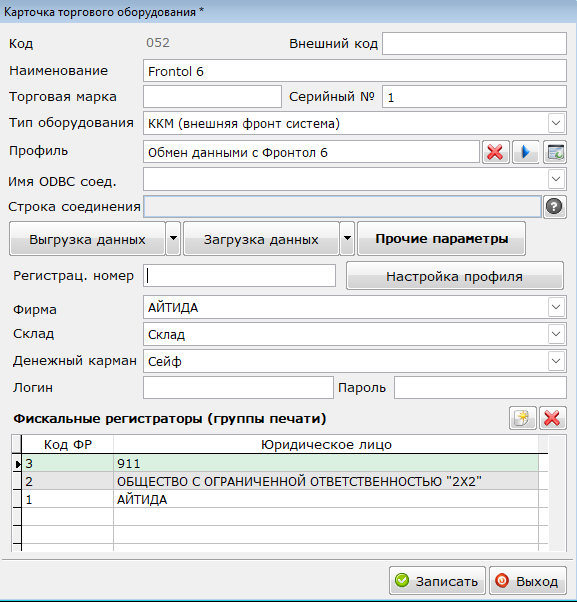The height and width of the screenshot is (602, 577).
Task: Click the Строка соединения field
Action: coord(342,207)
